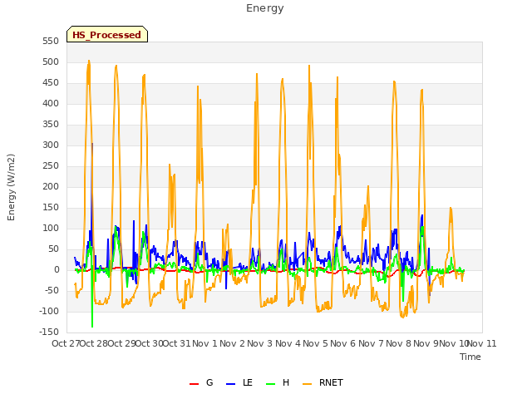Viewport: 532px width, 399px height.
Task: Click the 150 y-axis tick label
Action: (51, 207)
